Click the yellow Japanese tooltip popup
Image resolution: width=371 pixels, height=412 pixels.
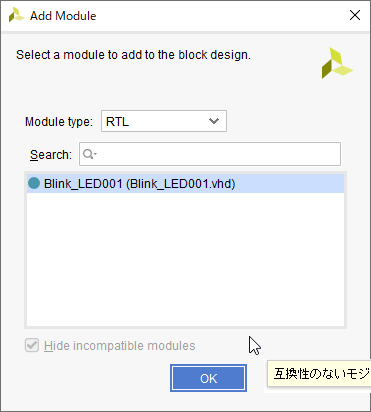[x=319, y=374]
